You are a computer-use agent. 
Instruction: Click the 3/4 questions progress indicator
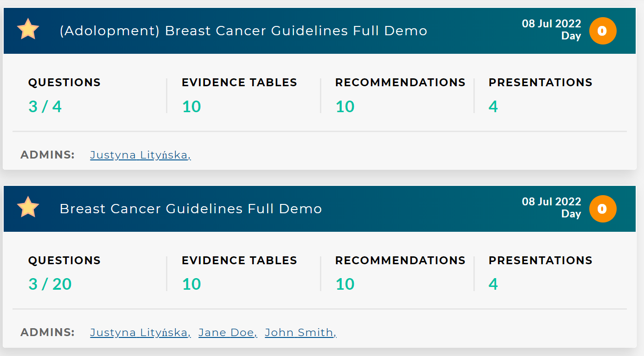coord(45,106)
